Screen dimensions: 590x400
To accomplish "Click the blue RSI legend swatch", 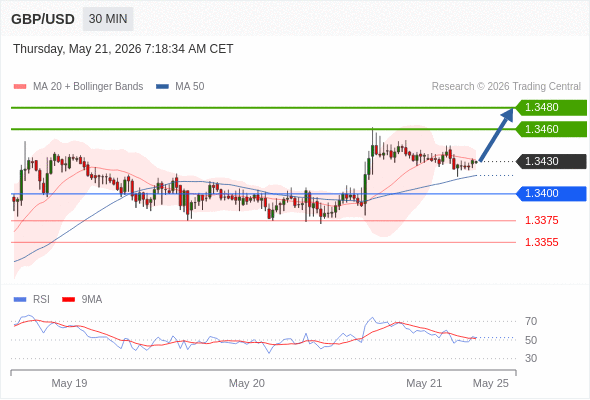I will click(20, 300).
